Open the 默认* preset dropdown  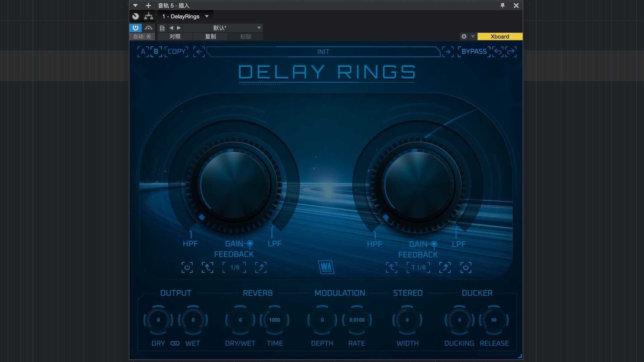pyautogui.click(x=223, y=28)
